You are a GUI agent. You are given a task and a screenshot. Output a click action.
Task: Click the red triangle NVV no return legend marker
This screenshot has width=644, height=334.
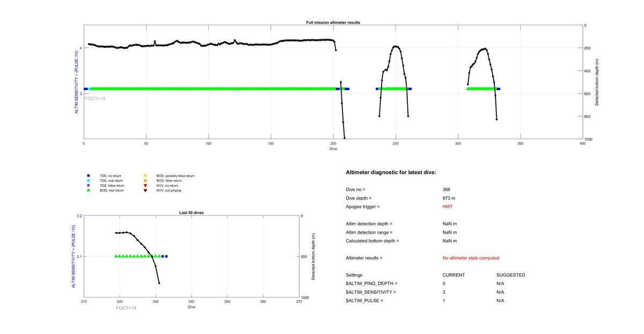coord(145,185)
